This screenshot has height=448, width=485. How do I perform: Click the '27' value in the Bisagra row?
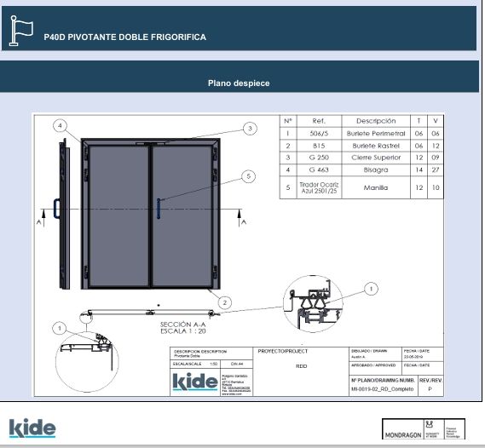tap(436, 169)
